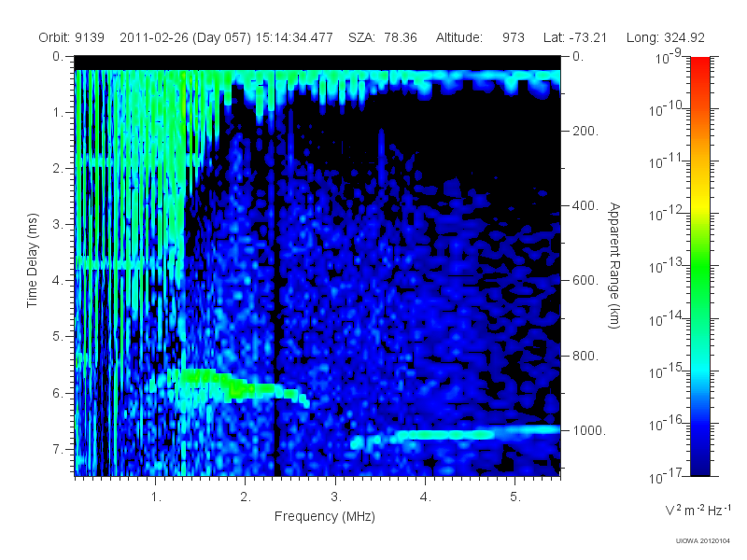Click the 'Lat: -73.21' text
This screenshot has width=747, height=560.
tap(575, 37)
